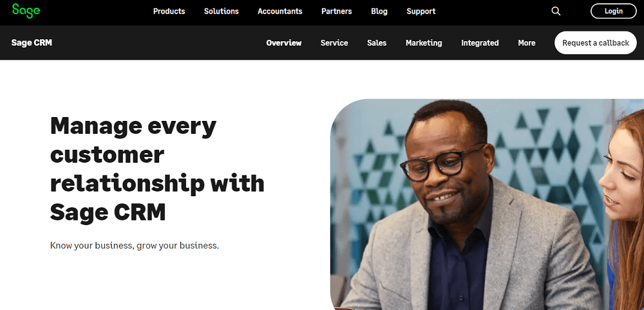Click the green Sage logo
This screenshot has height=310, width=644.
[26, 11]
